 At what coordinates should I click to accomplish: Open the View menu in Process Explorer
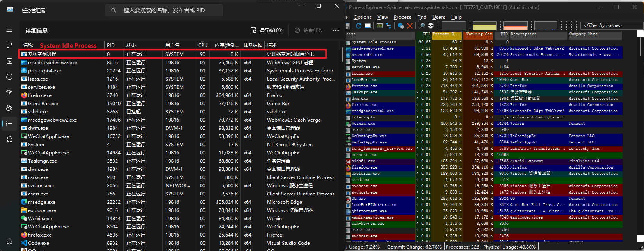(382, 17)
